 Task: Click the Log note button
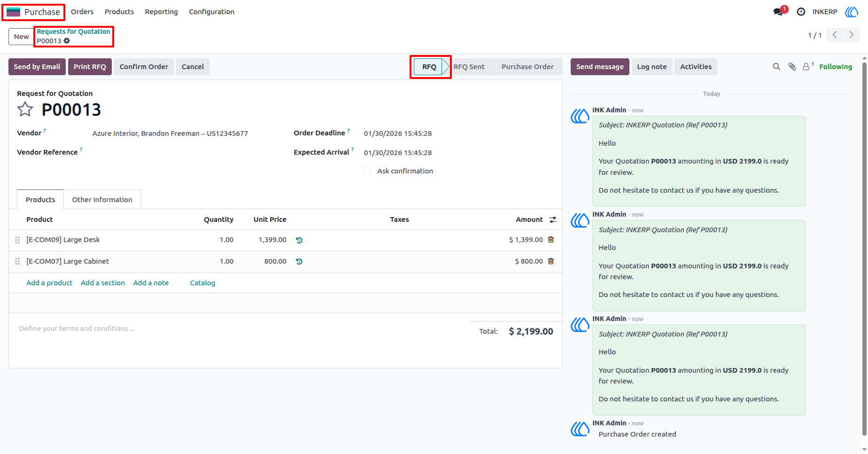click(x=652, y=67)
